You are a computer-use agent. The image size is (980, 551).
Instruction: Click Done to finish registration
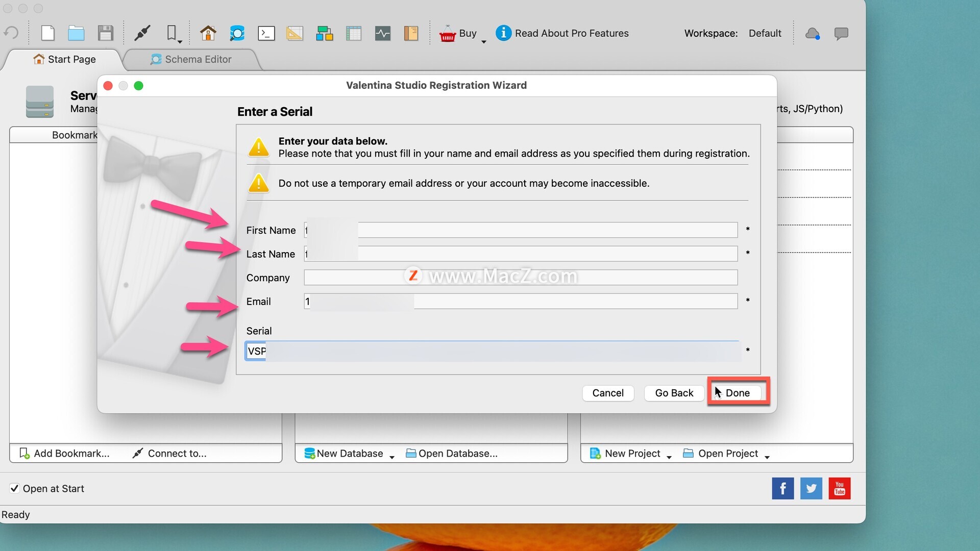pyautogui.click(x=738, y=393)
